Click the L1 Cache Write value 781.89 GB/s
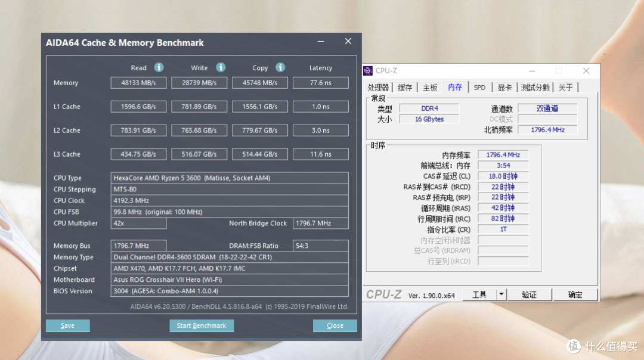The image size is (644, 360). click(199, 106)
